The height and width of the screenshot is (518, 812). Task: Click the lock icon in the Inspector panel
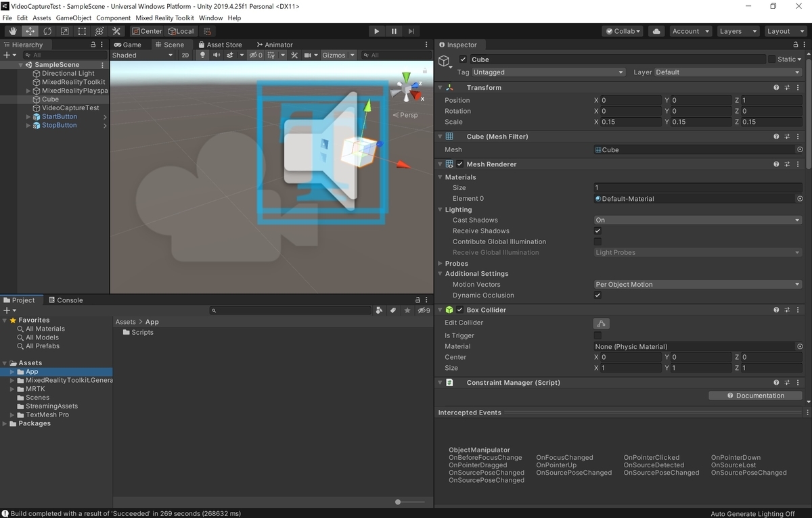coord(794,45)
